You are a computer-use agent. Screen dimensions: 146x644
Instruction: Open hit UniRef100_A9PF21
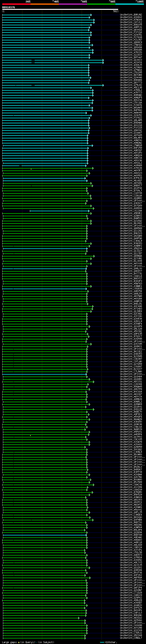pos(131,27)
